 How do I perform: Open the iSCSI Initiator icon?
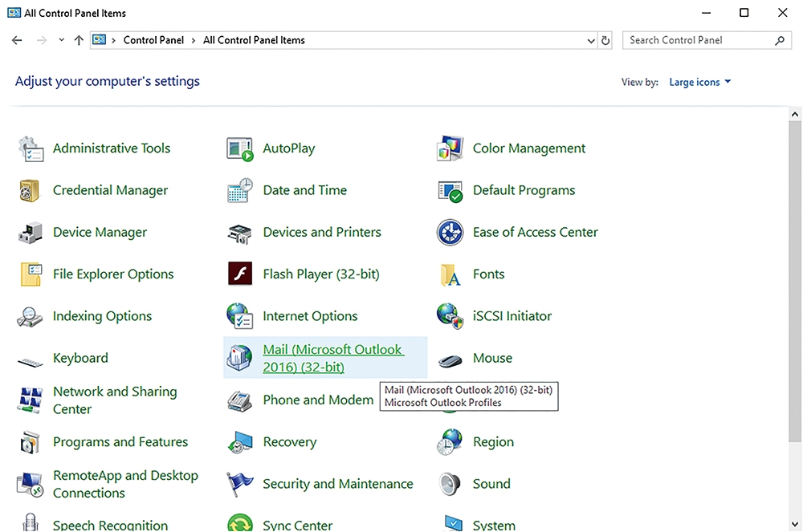(x=450, y=316)
